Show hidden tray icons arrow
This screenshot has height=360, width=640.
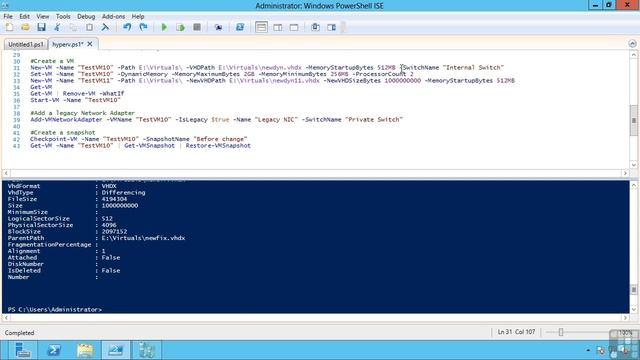pyautogui.click(x=588, y=350)
